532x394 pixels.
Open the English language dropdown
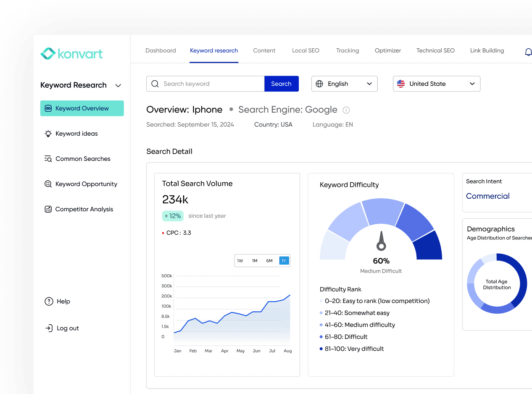(x=344, y=84)
